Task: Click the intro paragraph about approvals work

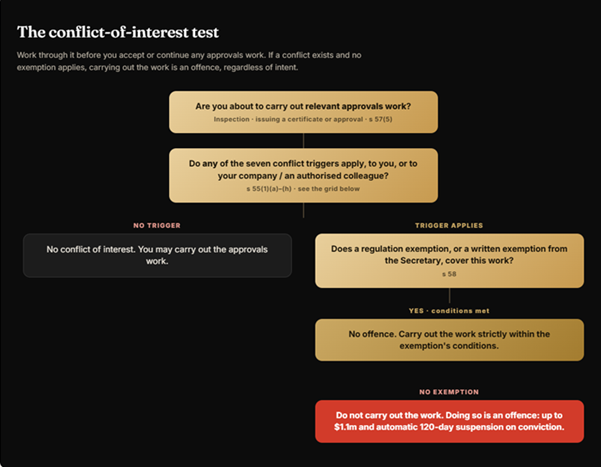Action: [189, 61]
